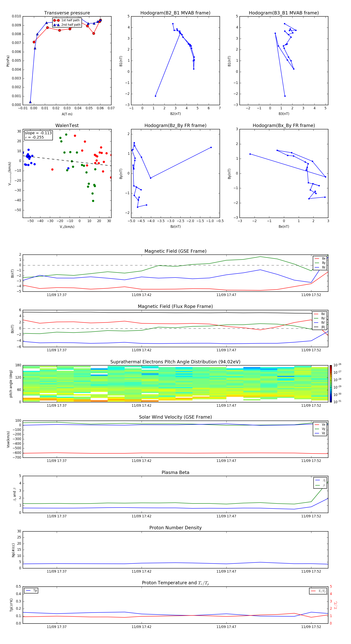Click the pitch angle flux color bar
The height and width of the screenshot is (644, 351).
pos(331,384)
